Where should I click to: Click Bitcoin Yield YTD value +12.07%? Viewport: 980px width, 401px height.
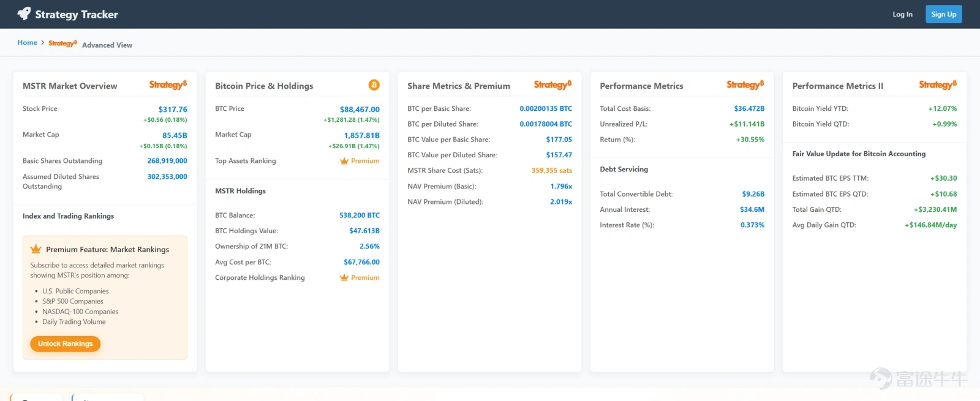click(x=943, y=108)
